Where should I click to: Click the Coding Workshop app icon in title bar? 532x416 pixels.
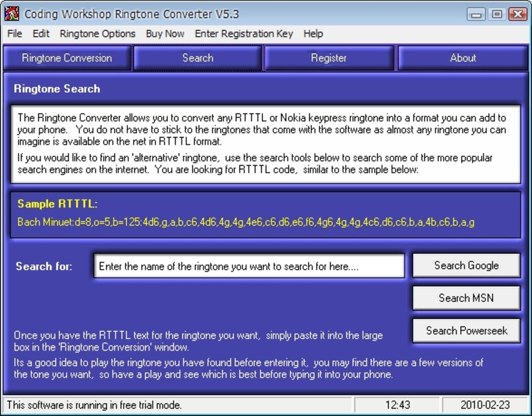click(11, 14)
